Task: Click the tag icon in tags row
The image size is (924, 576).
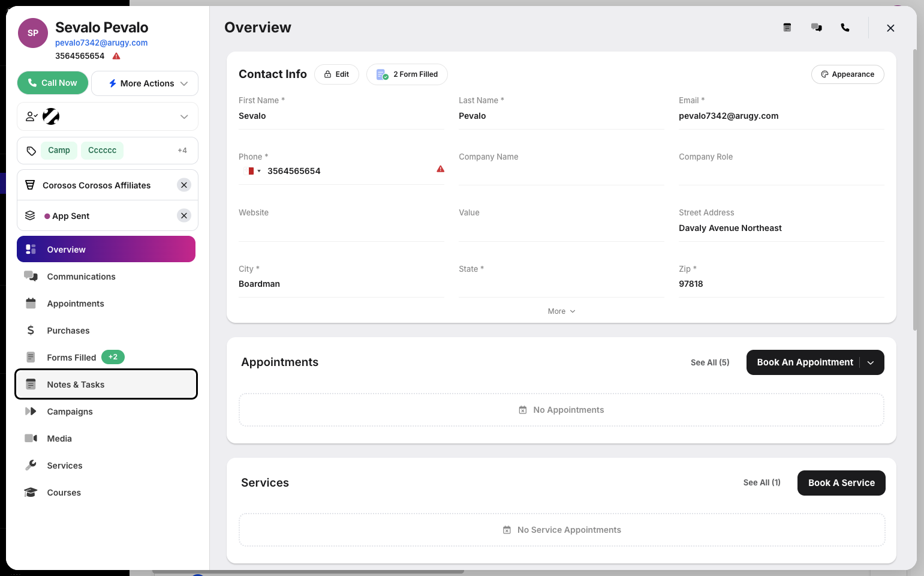Action: pos(31,151)
